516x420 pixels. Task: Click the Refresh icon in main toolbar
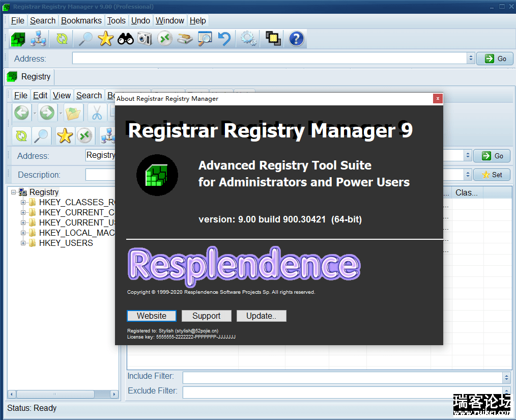62,39
